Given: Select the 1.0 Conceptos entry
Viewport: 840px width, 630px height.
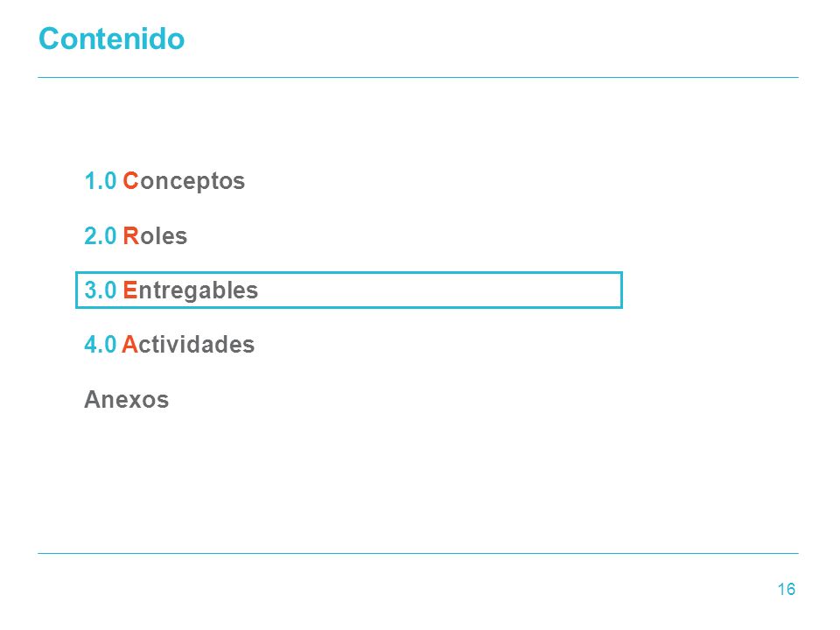Looking at the screenshot, I should 164,182.
